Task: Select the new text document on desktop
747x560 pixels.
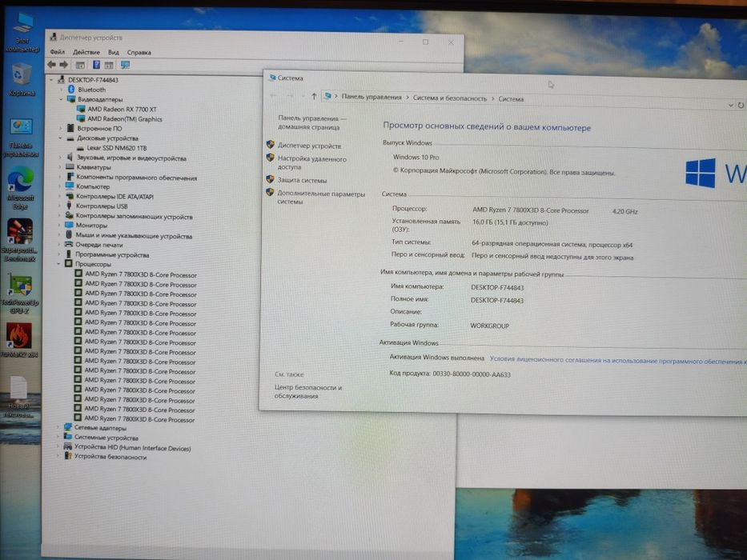Action: 18,397
